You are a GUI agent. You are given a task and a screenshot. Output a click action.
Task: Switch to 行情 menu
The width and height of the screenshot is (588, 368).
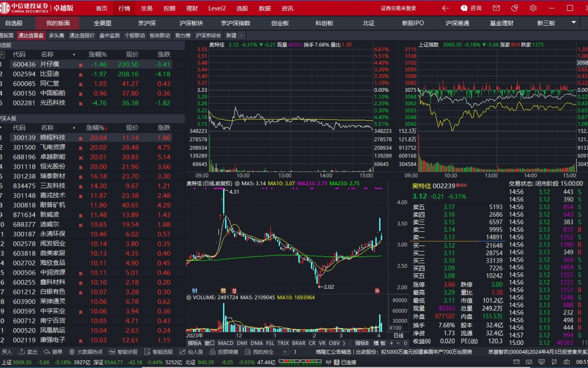[124, 8]
